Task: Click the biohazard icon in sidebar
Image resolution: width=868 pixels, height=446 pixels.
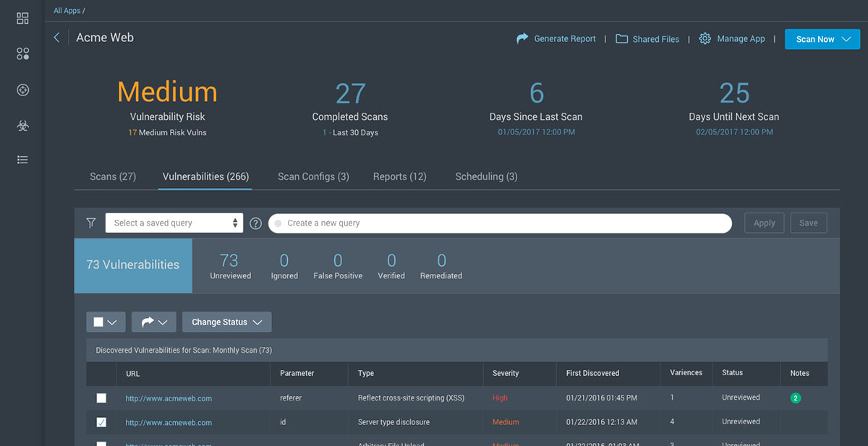Action: (22, 125)
